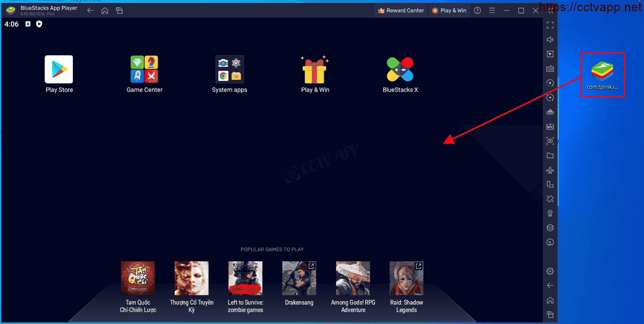Open the hamburger menu in title bar
The height and width of the screenshot is (324, 644).
(492, 10)
